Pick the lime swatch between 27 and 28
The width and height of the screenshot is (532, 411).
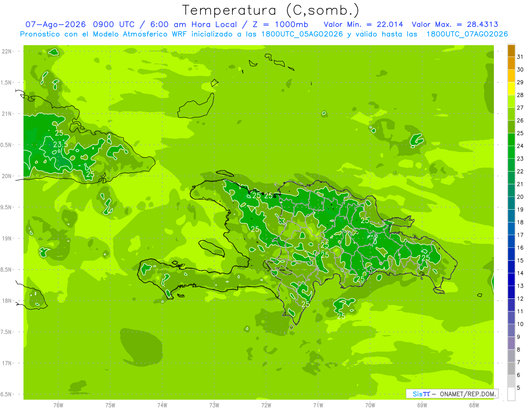511,102
